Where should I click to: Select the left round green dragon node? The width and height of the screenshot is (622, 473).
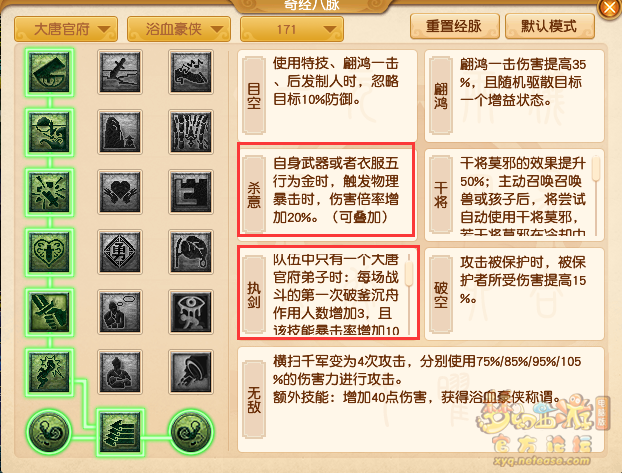(x=49, y=432)
